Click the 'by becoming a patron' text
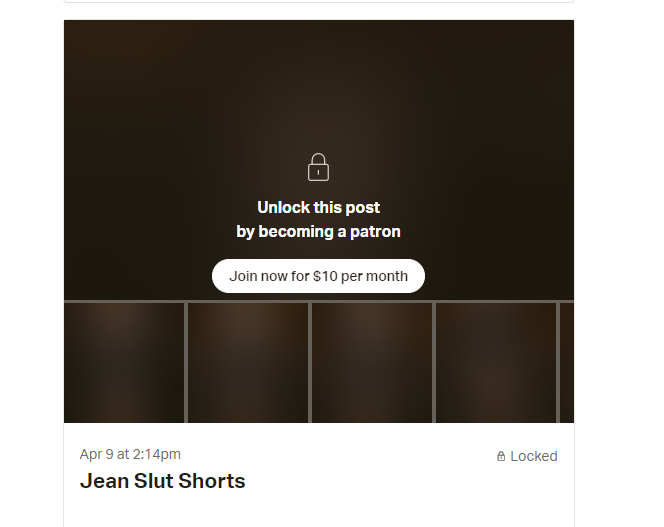The height and width of the screenshot is (527, 664). tap(318, 232)
